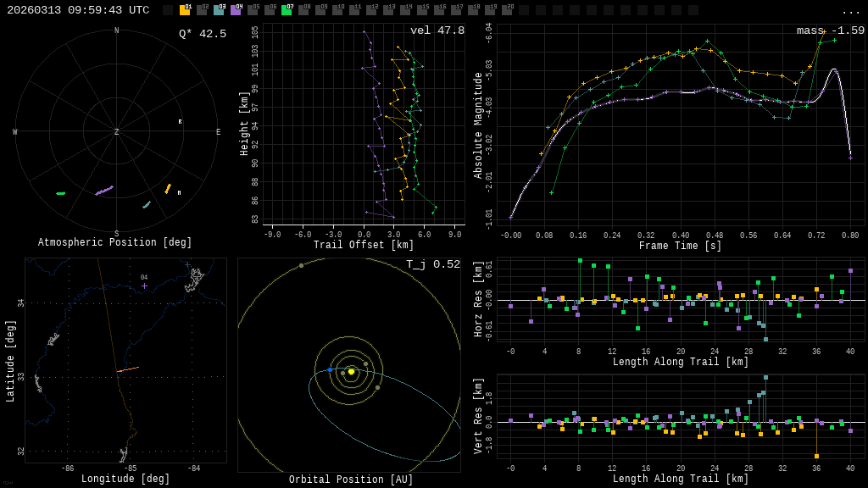Select the yellow trail in sky plot
The image size is (868, 488).
(168, 188)
